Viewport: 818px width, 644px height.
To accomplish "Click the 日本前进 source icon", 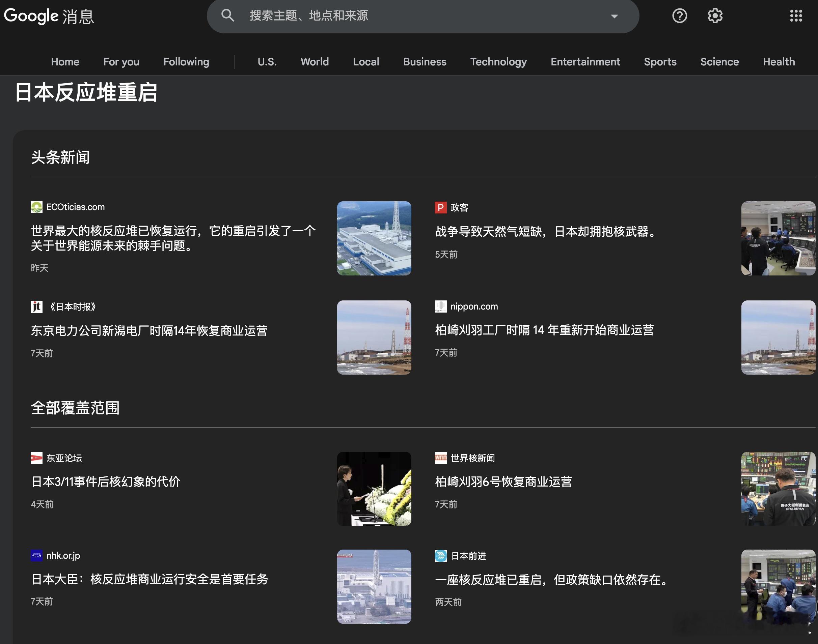I will pos(440,556).
